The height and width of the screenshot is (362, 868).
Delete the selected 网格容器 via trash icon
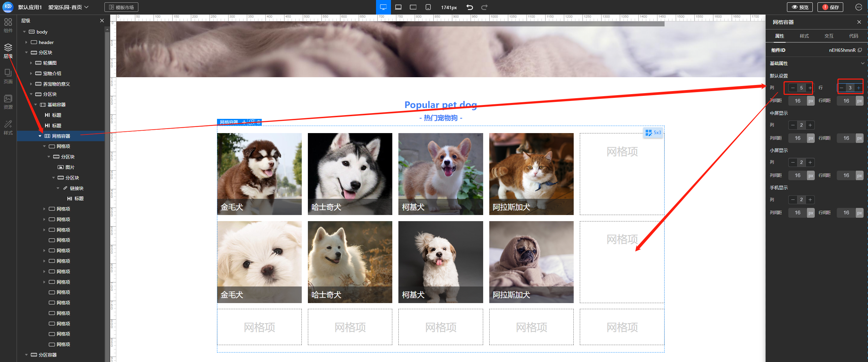coord(259,122)
